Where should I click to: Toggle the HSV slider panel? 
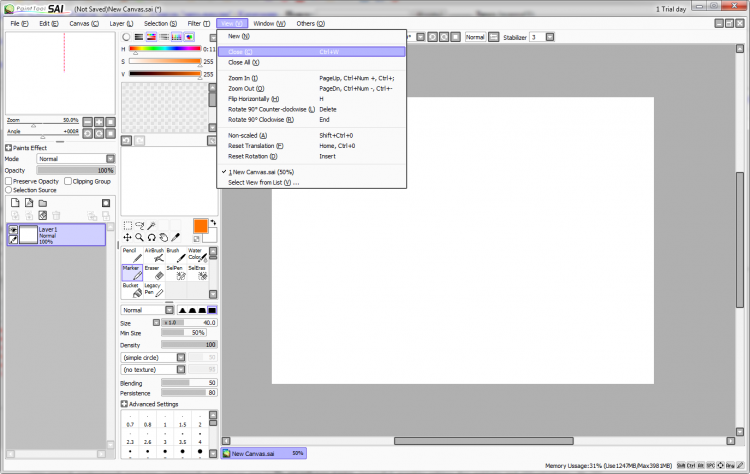[x=151, y=37]
